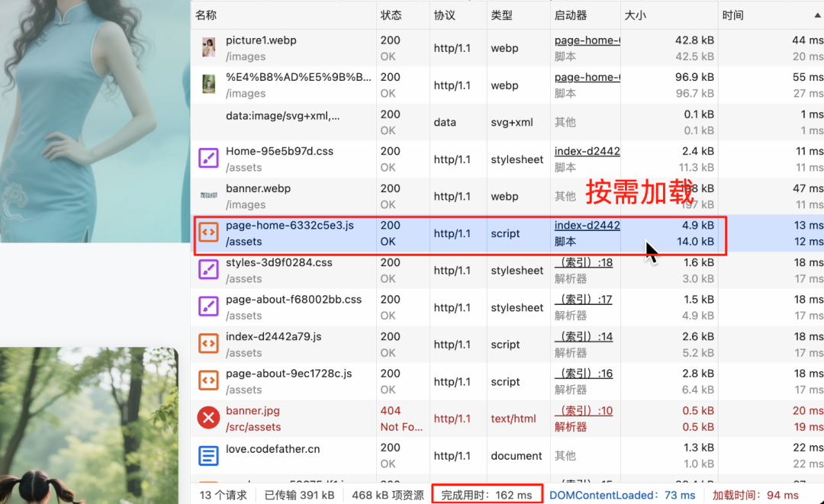
Task: Click the document icon for love.codefather.cn
Action: pyautogui.click(x=208, y=455)
